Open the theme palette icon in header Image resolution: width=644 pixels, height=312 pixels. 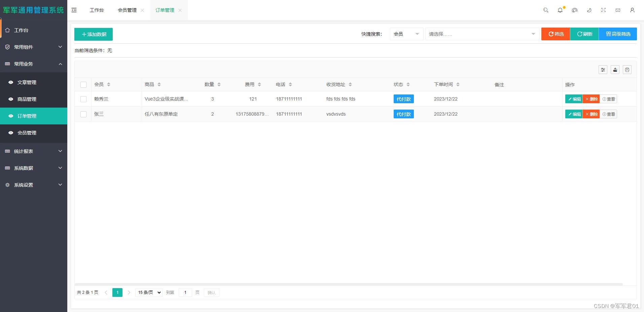click(575, 10)
